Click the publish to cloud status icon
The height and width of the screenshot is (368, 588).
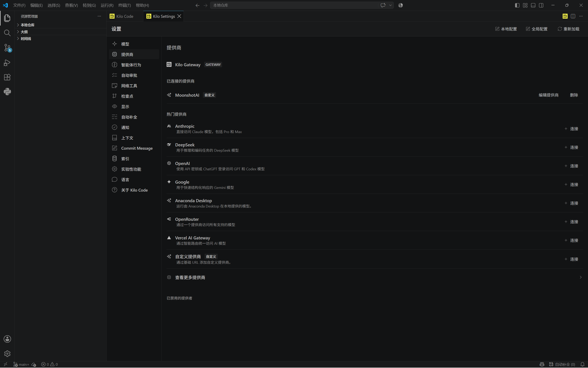tap(34, 364)
